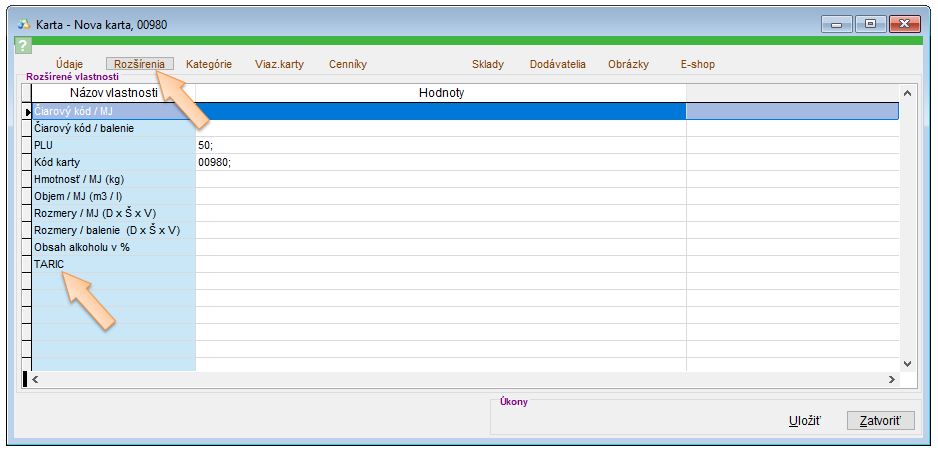The width and height of the screenshot is (938, 453).
Task: Click the TARIC value field
Action: [440, 264]
